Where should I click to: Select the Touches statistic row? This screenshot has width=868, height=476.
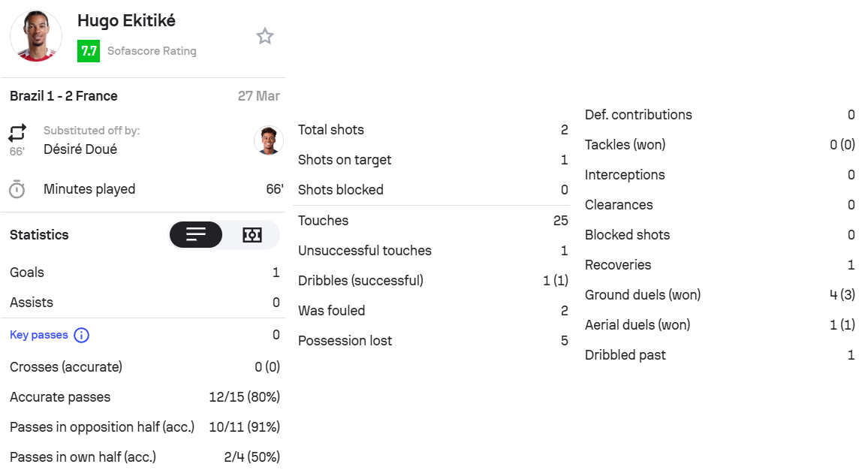pos(432,221)
